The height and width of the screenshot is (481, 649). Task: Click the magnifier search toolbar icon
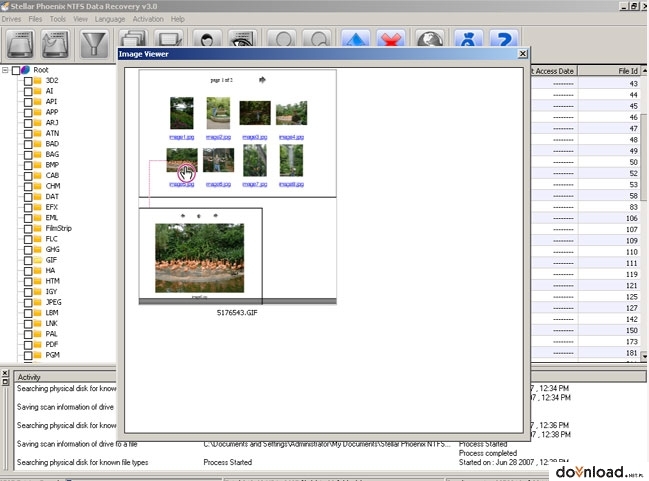point(317,38)
